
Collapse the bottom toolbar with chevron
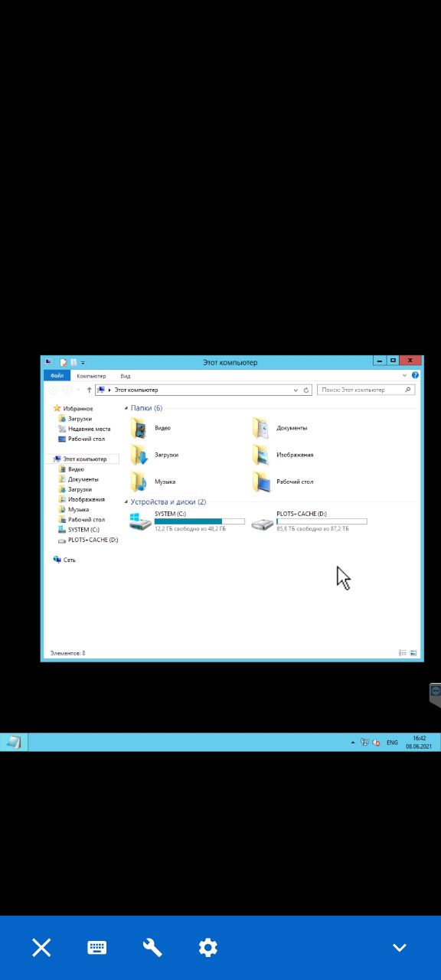pos(399,948)
